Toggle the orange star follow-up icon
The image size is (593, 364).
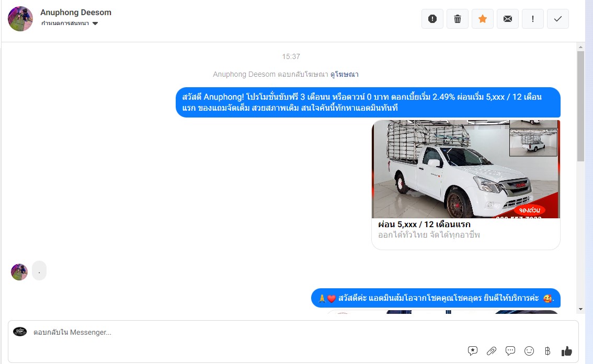pos(483,19)
